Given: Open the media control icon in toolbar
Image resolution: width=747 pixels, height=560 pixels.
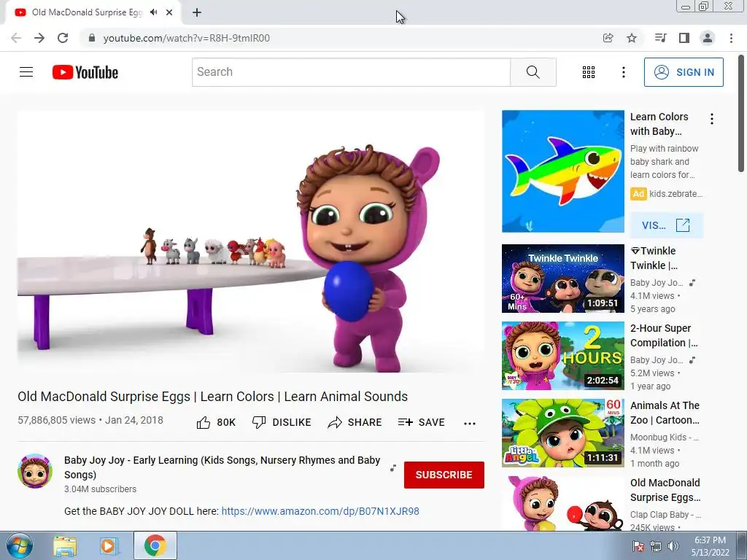Looking at the screenshot, I should point(660,38).
